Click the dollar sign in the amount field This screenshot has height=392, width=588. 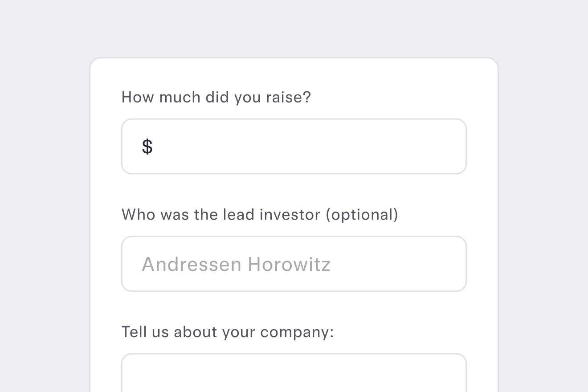pyautogui.click(x=147, y=146)
